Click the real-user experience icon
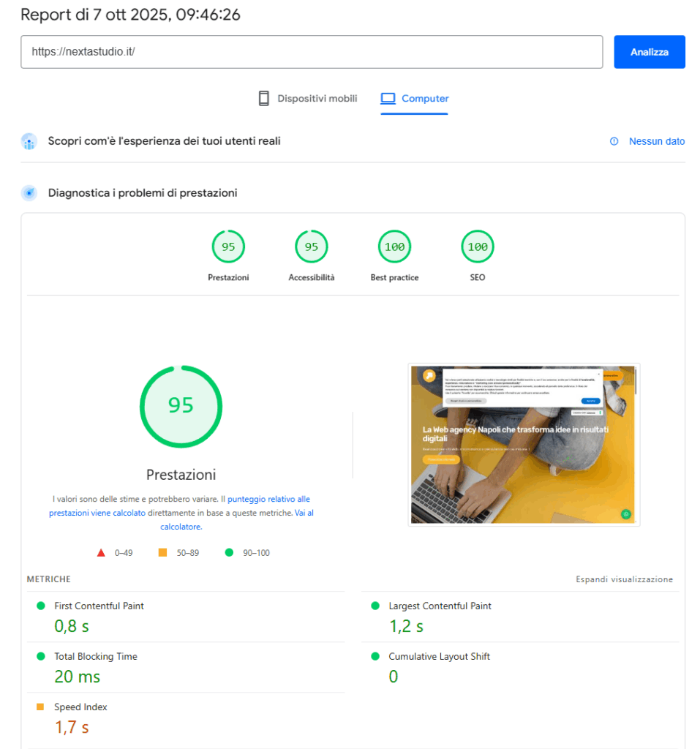The width and height of the screenshot is (700, 749). tap(29, 141)
